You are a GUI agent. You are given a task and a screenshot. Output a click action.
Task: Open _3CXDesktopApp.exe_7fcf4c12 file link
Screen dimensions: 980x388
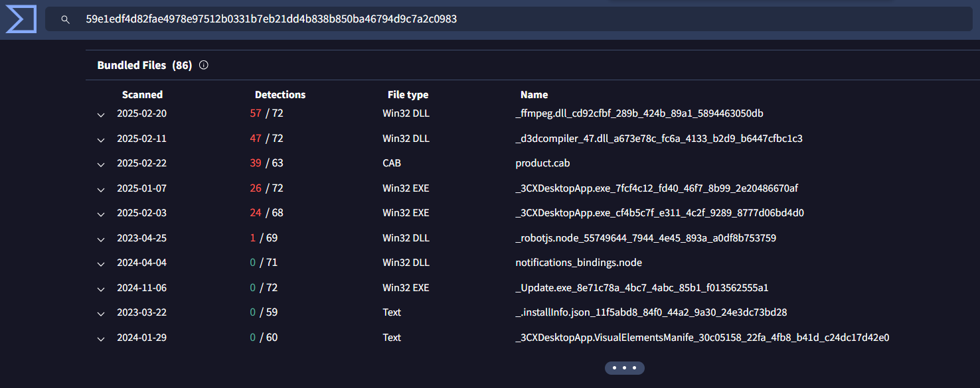657,188
